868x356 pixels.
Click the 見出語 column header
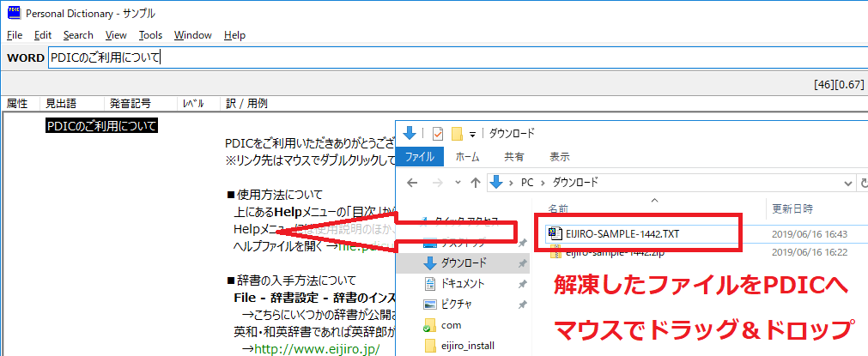[61, 104]
